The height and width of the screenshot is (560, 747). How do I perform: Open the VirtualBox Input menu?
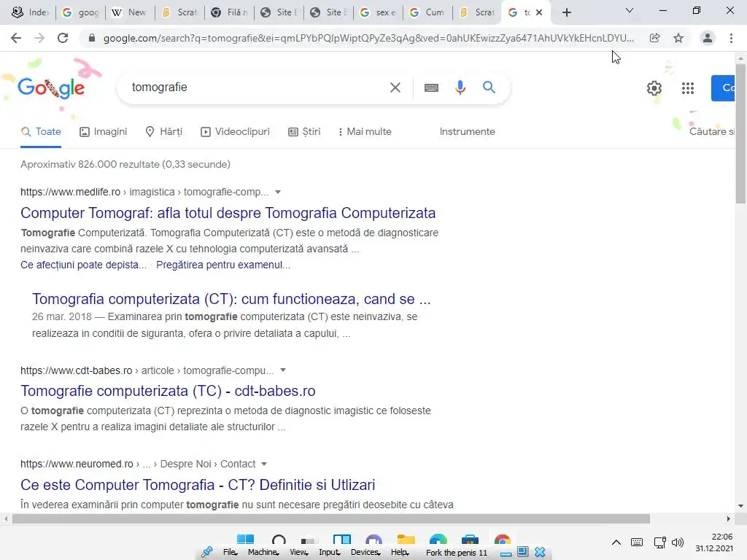[329, 553]
